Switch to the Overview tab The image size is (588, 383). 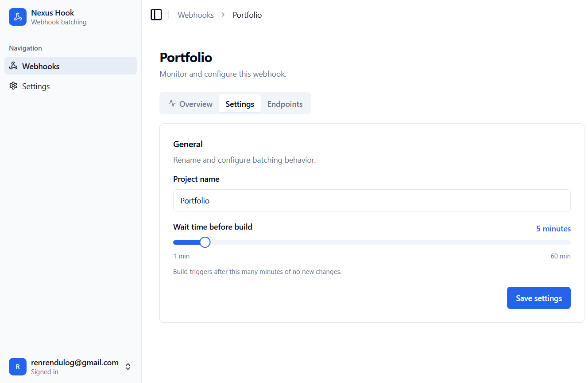[190, 104]
